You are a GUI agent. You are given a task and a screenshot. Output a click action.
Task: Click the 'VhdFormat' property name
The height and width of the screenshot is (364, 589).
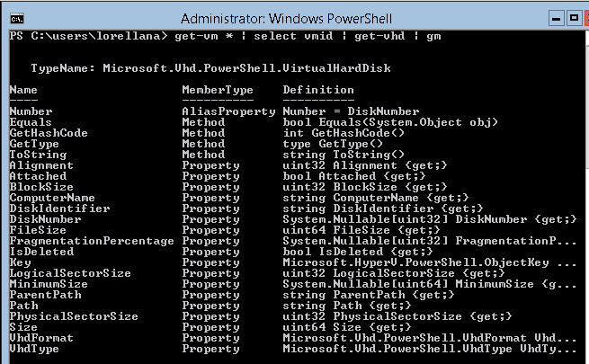point(41,338)
